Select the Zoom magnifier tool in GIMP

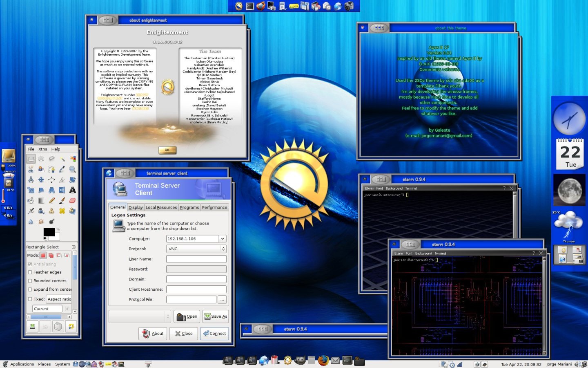click(x=73, y=169)
